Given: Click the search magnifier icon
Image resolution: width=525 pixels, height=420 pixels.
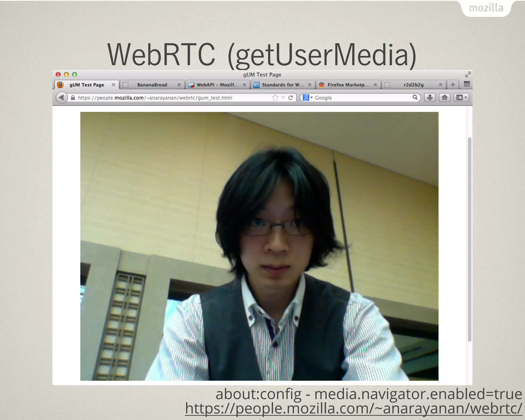Looking at the screenshot, I should tap(415, 97).
